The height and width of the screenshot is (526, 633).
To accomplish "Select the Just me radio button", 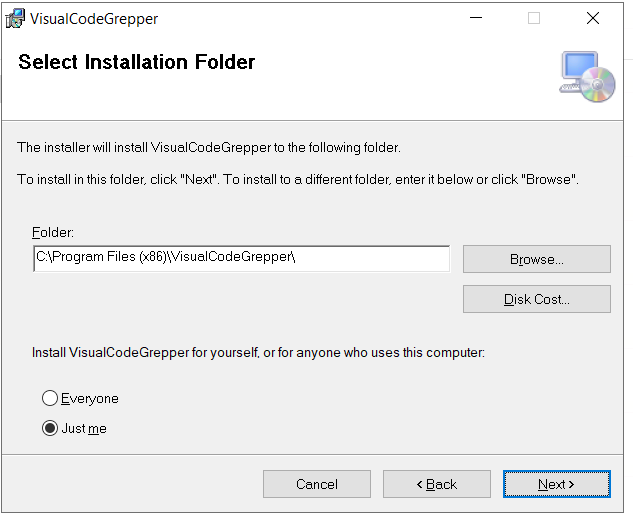I will click(50, 428).
